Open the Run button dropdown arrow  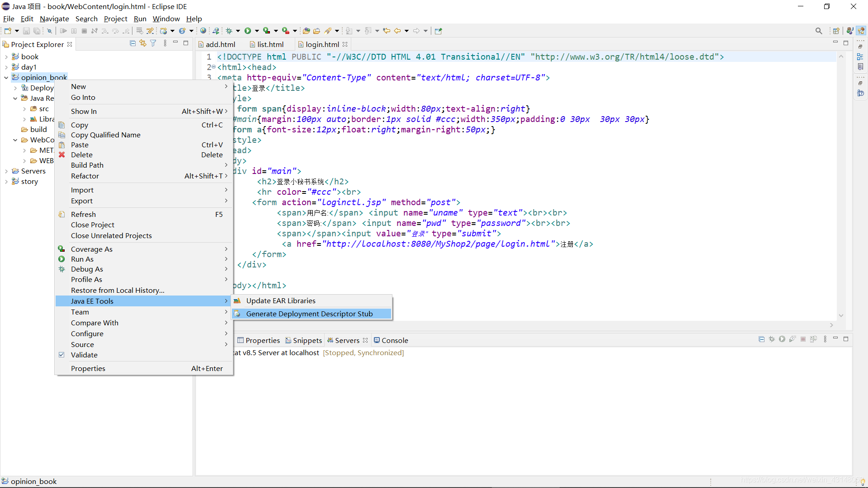point(257,31)
